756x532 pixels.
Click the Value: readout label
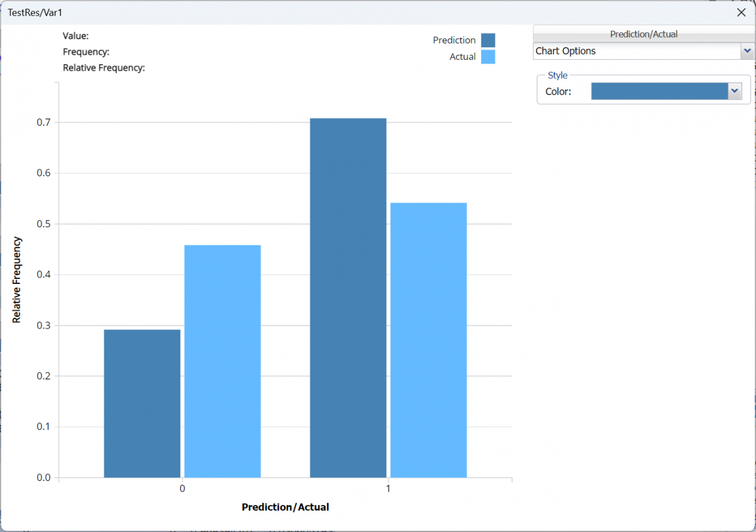(x=76, y=36)
